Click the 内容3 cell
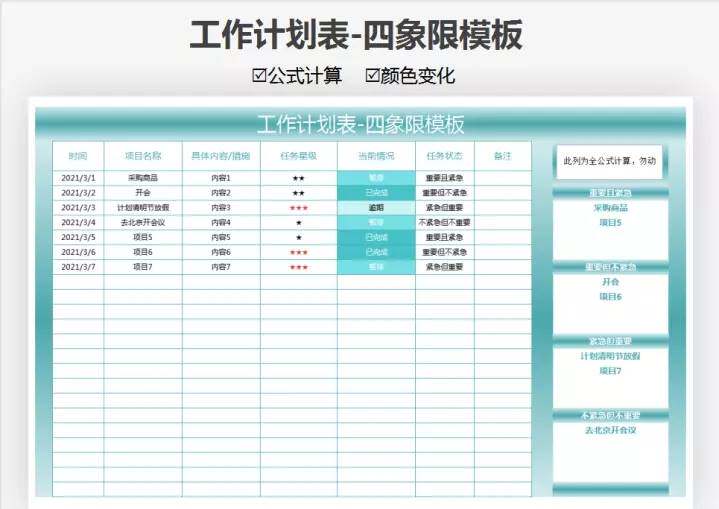 point(221,208)
